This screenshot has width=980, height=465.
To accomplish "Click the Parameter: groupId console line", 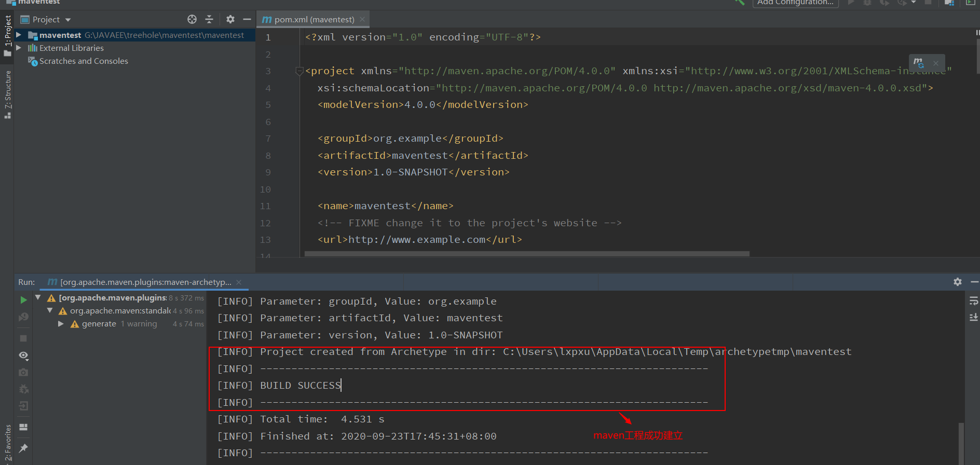I will pyautogui.click(x=357, y=301).
